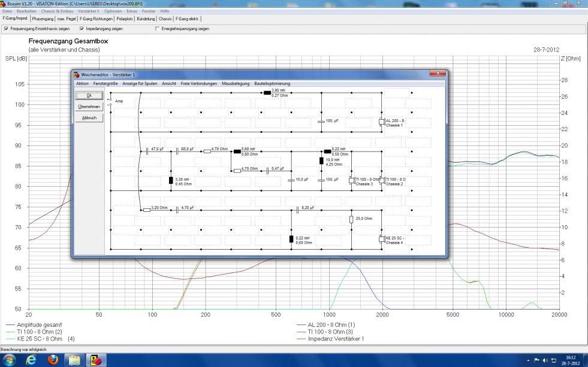Viewport: 588px width, 367px height.
Task: Click the Abbruch button to cancel
Action: point(89,118)
